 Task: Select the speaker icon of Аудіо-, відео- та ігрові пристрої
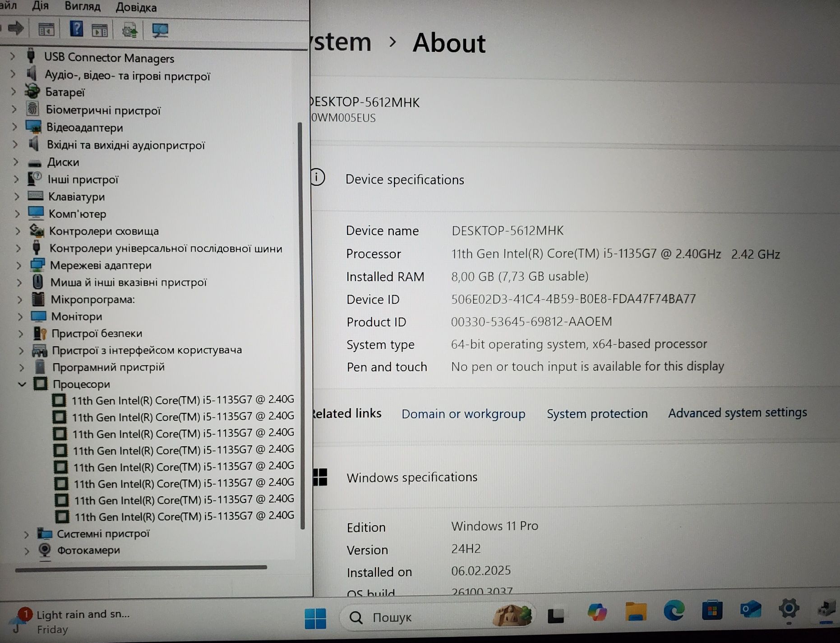pos(32,74)
